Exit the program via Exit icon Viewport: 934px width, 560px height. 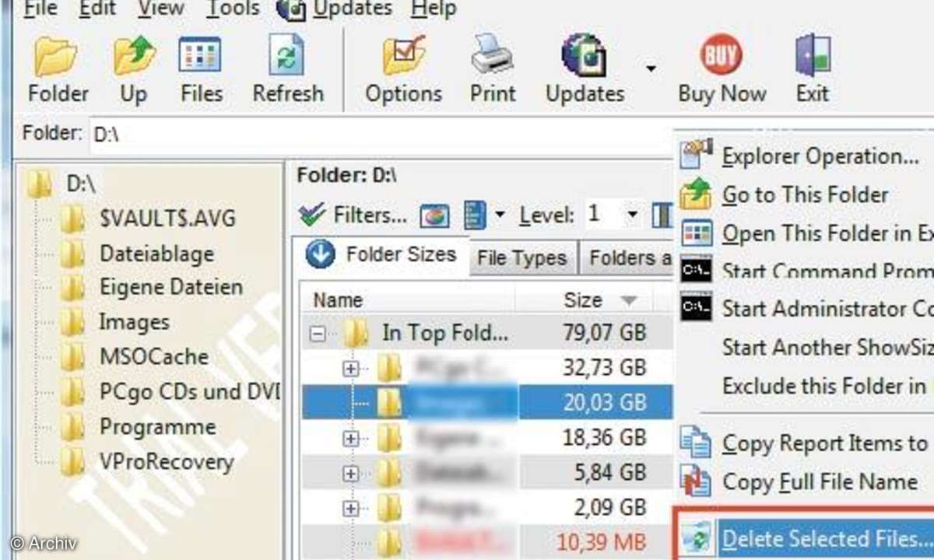[x=812, y=56]
